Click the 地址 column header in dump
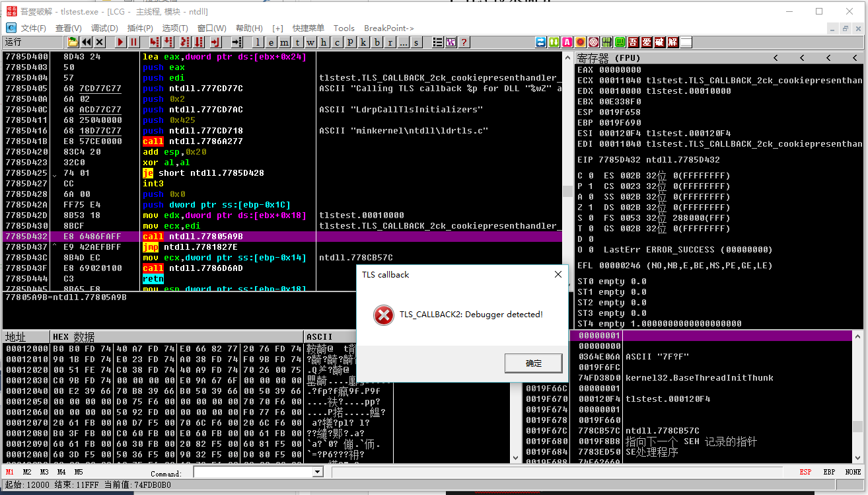The image size is (868, 495). 26,336
